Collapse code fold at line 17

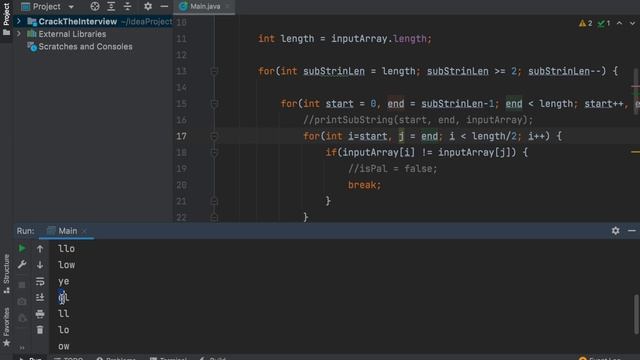click(x=214, y=136)
